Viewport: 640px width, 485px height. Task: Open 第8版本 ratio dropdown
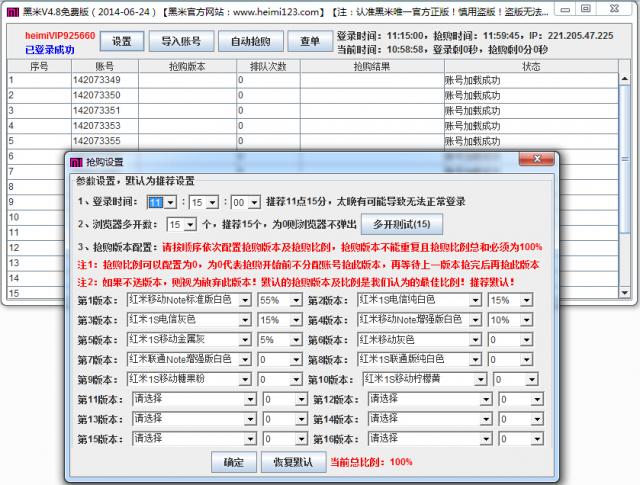click(x=510, y=360)
